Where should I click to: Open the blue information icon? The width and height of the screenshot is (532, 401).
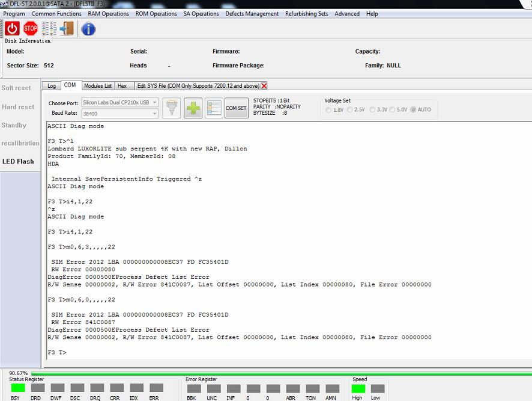pos(88,29)
